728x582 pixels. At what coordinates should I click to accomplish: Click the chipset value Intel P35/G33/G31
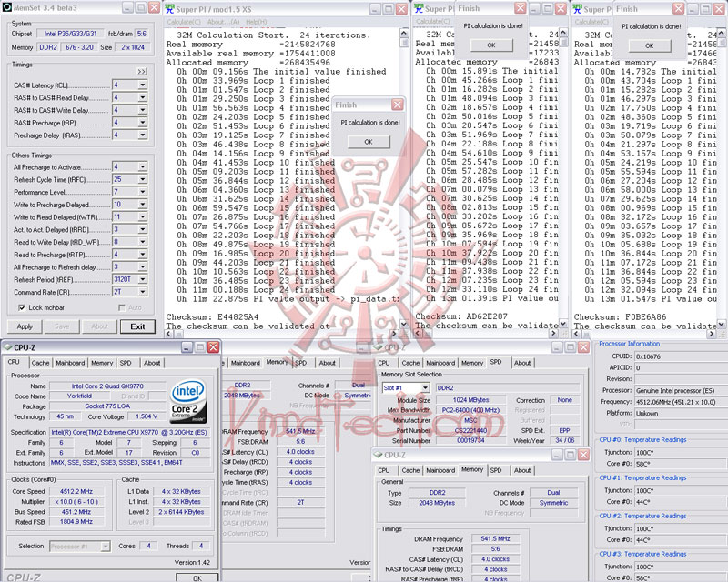tap(71, 34)
